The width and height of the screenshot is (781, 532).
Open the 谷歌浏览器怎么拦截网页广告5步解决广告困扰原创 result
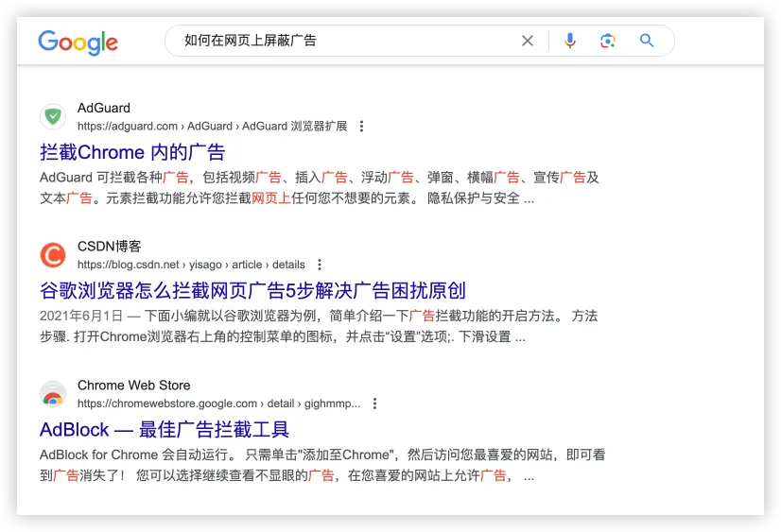tap(252, 291)
